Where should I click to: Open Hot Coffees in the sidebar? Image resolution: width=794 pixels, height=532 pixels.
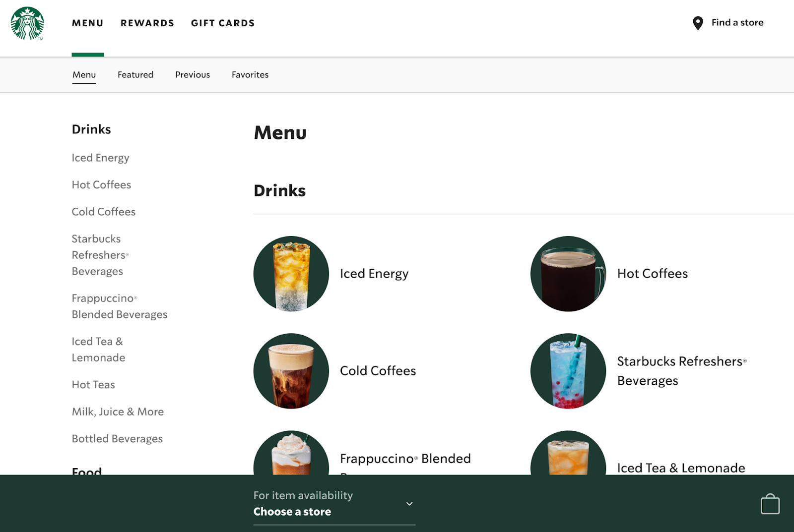101,184
